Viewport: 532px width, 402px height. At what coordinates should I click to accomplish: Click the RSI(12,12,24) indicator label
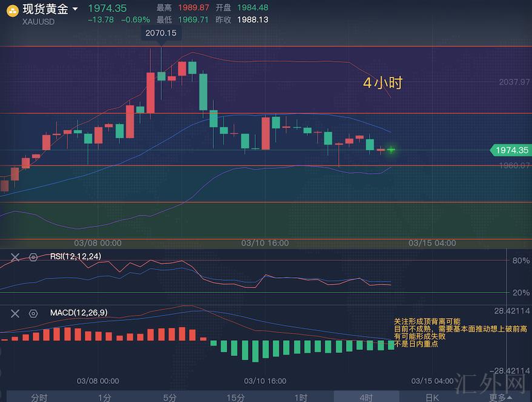click(x=76, y=257)
